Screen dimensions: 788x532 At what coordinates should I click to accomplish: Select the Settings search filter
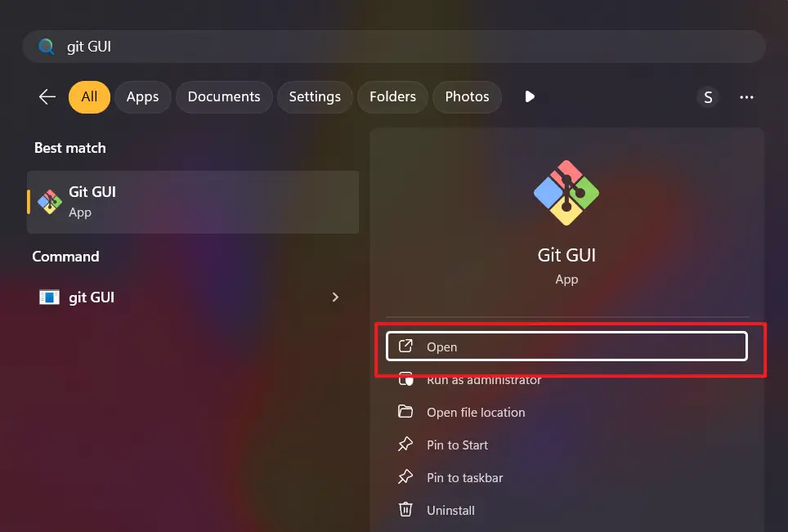(x=315, y=96)
